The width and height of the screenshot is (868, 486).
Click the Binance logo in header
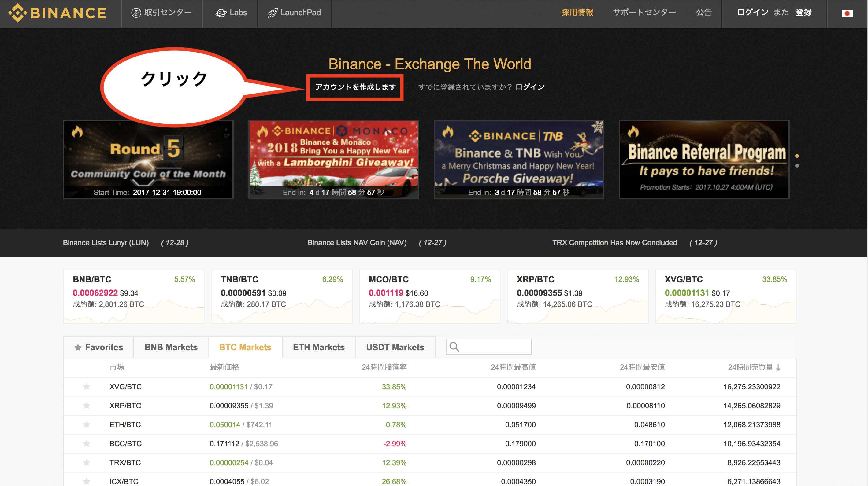tap(57, 13)
